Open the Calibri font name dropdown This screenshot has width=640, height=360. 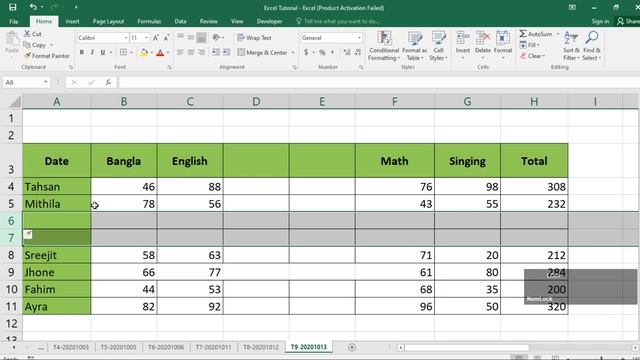[126, 38]
